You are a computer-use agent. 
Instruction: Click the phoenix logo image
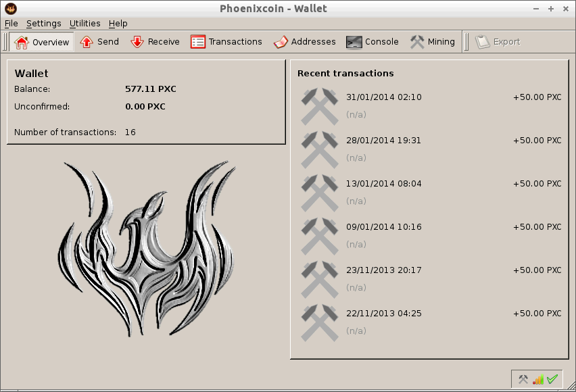coord(147,249)
